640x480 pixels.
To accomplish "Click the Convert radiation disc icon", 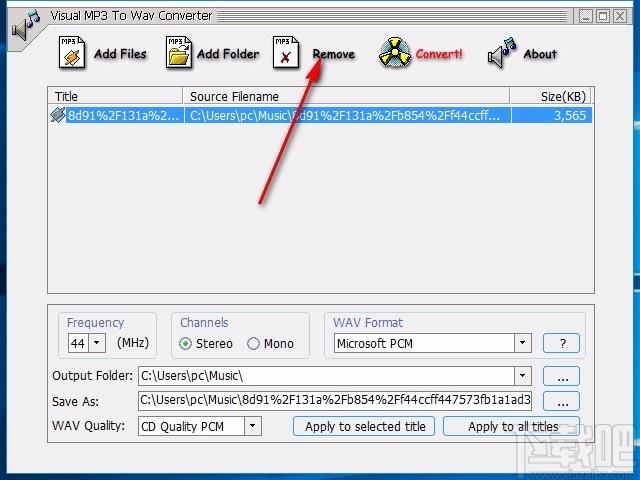I will tap(394, 53).
